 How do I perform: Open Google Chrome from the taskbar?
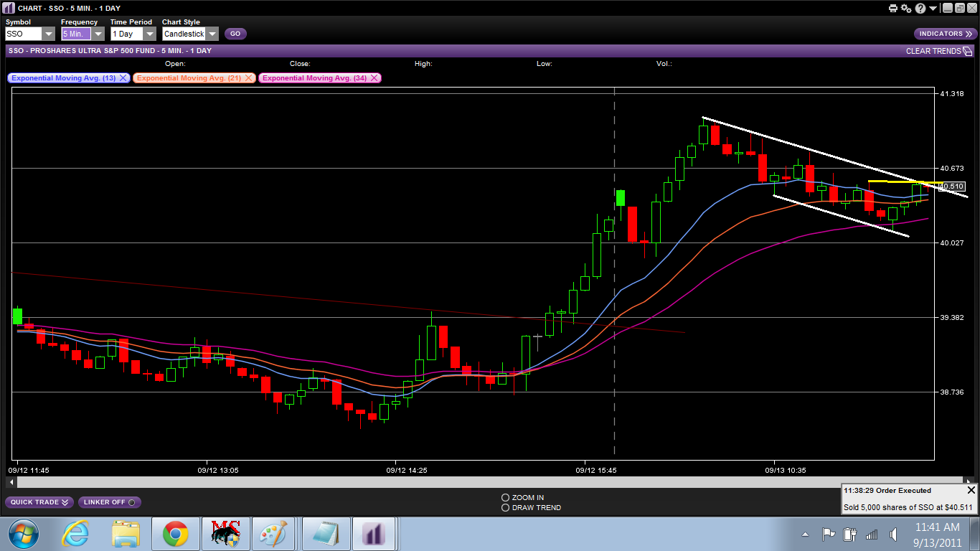[x=176, y=534]
